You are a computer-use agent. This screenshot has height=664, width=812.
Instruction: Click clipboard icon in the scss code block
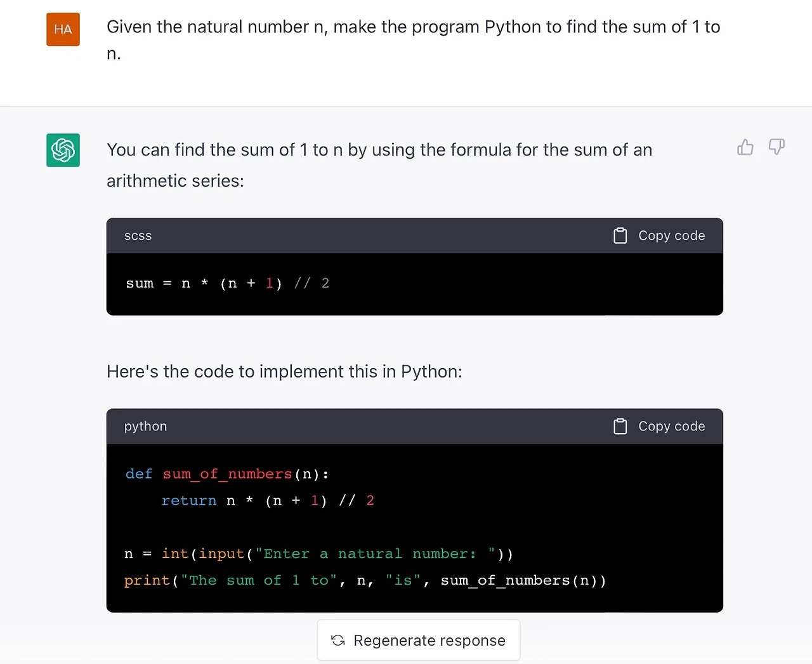pos(620,236)
